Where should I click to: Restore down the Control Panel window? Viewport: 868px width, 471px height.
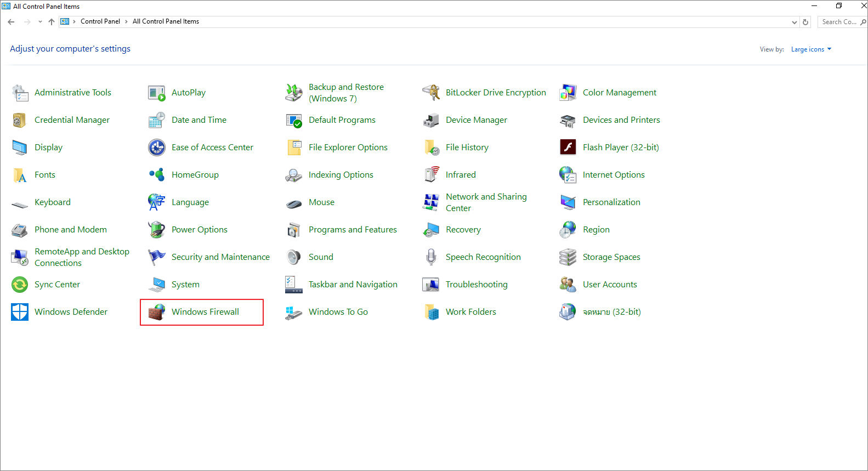(839, 6)
